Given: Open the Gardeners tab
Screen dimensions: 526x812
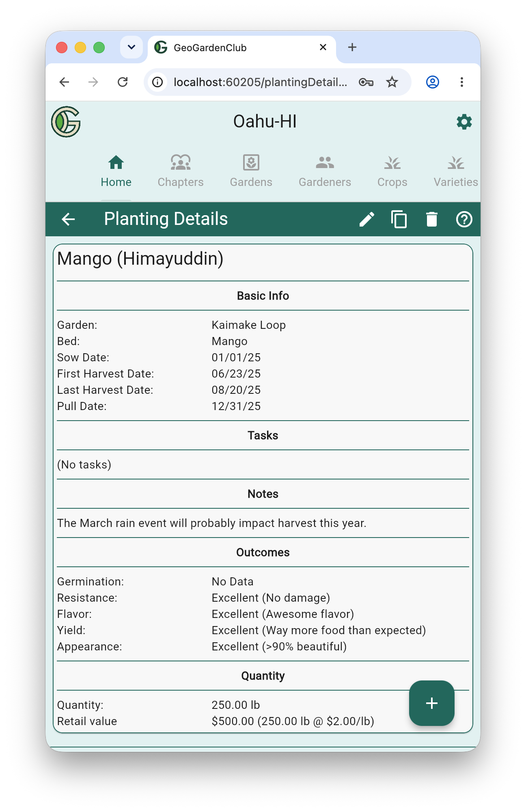Looking at the screenshot, I should 325,171.
